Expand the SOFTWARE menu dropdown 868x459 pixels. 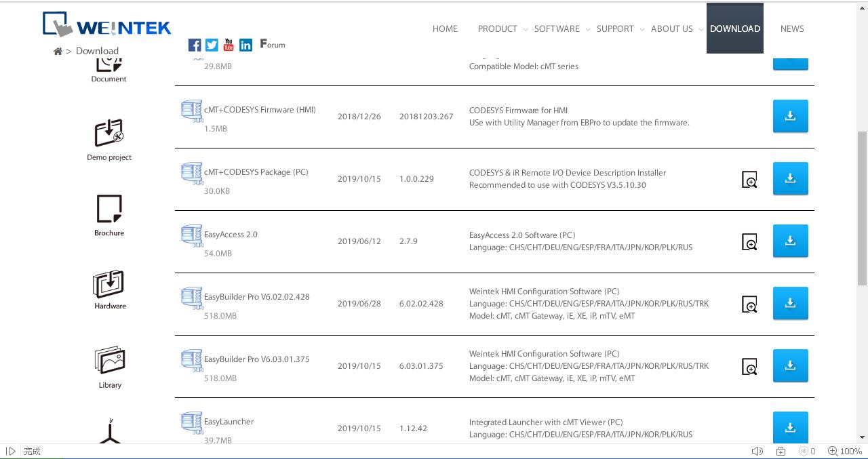pos(557,28)
